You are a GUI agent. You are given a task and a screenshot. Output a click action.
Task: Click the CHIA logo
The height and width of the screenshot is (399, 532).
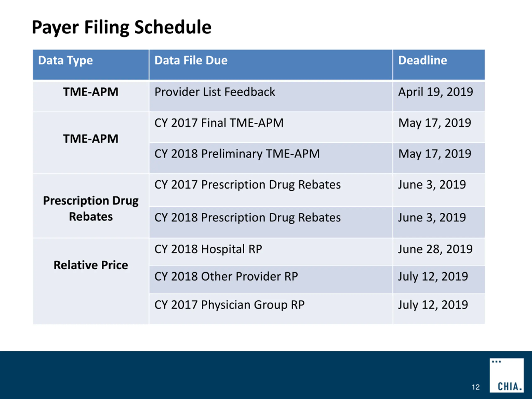pyautogui.click(x=506, y=375)
